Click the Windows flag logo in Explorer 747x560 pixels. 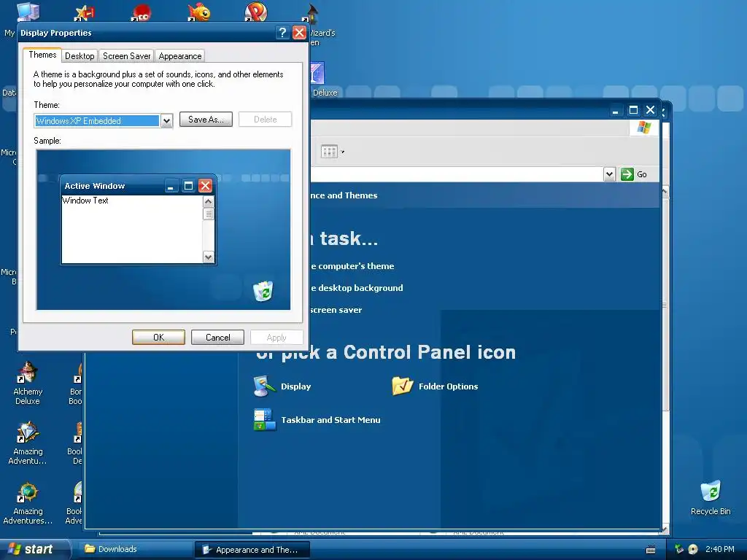click(644, 128)
